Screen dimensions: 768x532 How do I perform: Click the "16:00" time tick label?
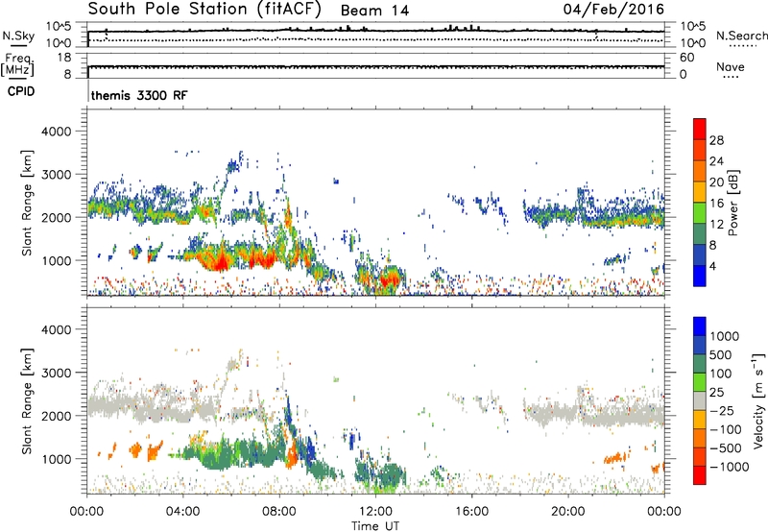pyautogui.click(x=471, y=512)
